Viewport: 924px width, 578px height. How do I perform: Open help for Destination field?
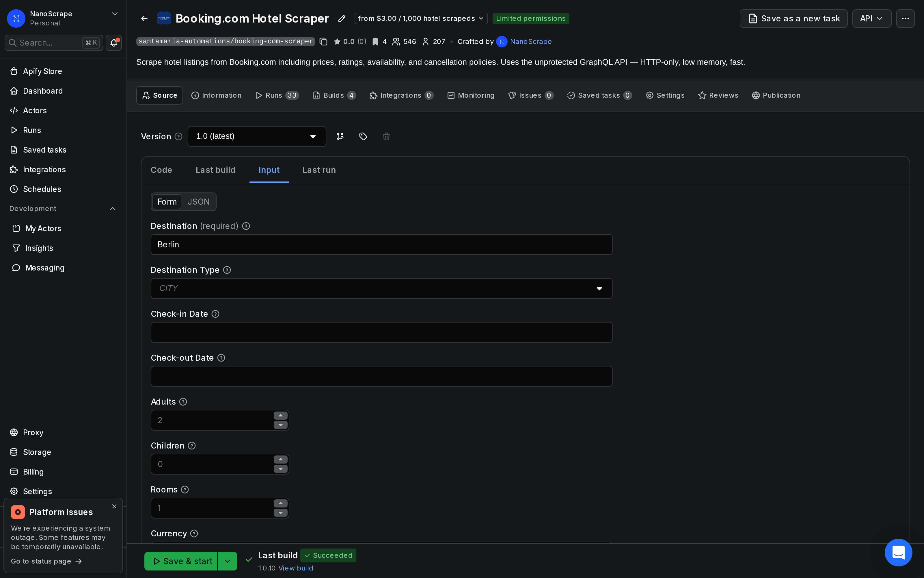click(246, 226)
